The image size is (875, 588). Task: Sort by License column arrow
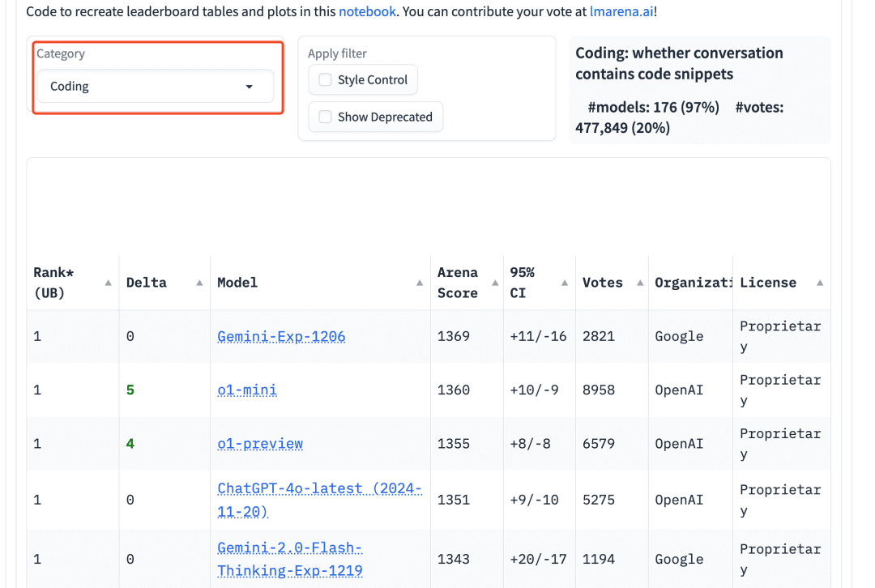[x=820, y=283]
